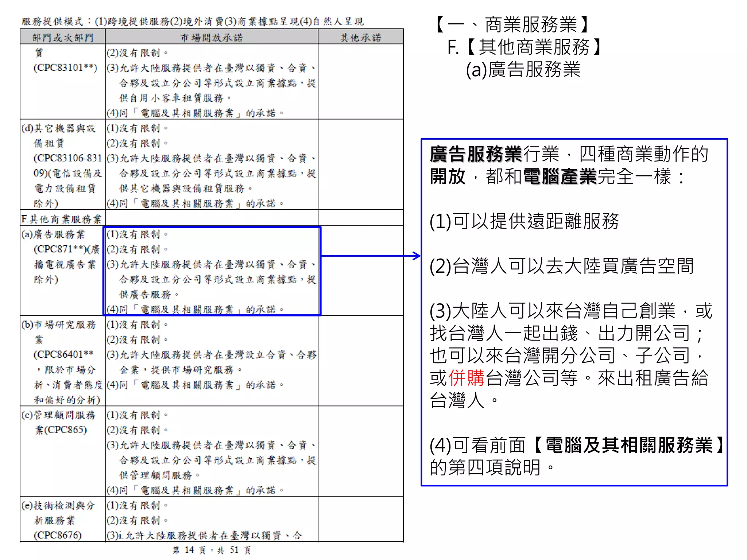This screenshot has height=560, width=747.
Task: Click the cell (e)技術檢測與分
Action: click(x=58, y=505)
